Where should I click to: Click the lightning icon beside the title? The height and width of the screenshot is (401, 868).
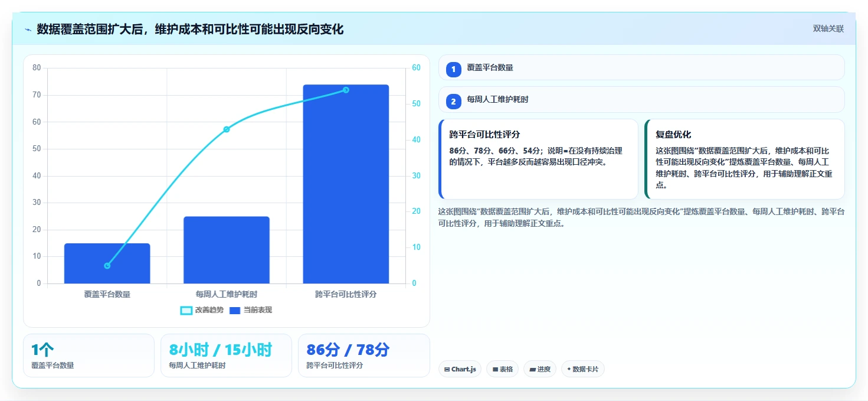[28, 30]
